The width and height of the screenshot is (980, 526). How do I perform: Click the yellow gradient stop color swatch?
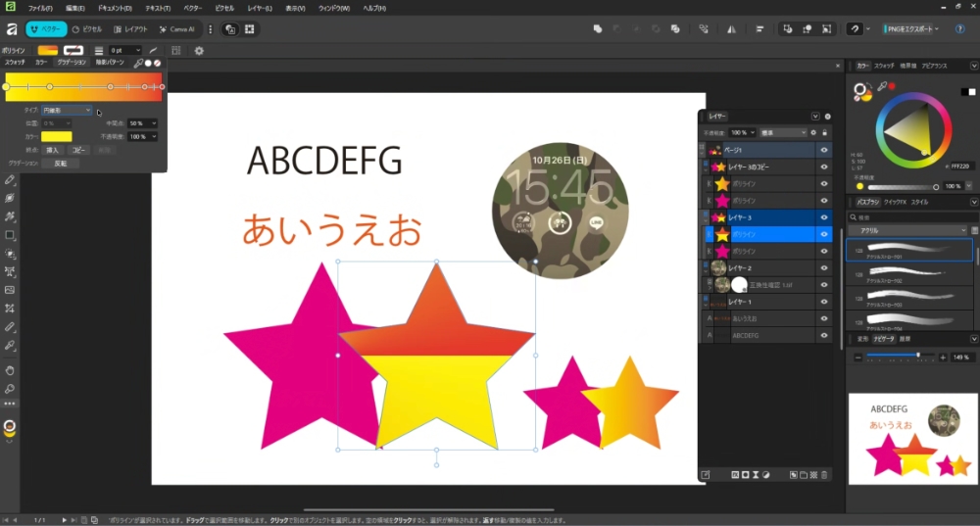point(56,137)
